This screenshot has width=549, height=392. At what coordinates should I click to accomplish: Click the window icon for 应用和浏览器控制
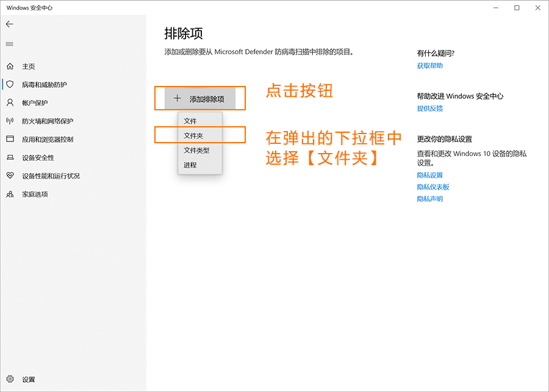point(10,139)
